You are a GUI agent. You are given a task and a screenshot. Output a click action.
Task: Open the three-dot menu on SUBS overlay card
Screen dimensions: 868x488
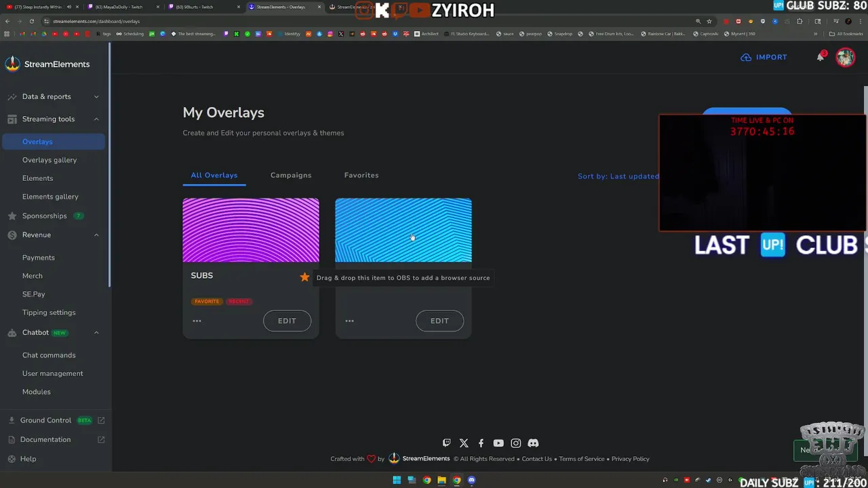click(197, 321)
